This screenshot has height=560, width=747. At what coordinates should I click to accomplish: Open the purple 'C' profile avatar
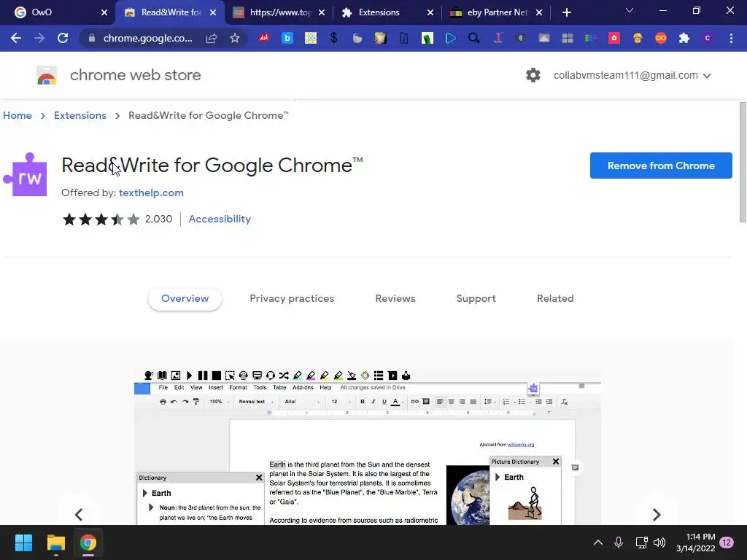(x=708, y=38)
